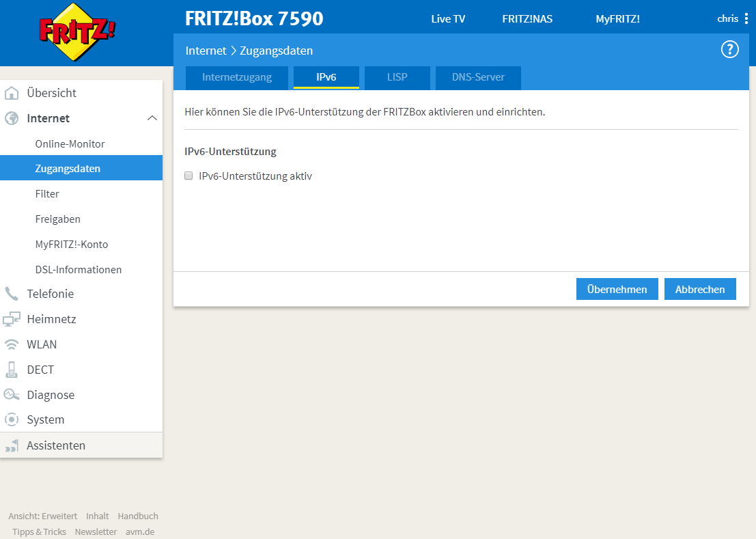
Task: Click the Telefonie phone icon
Action: (x=12, y=294)
